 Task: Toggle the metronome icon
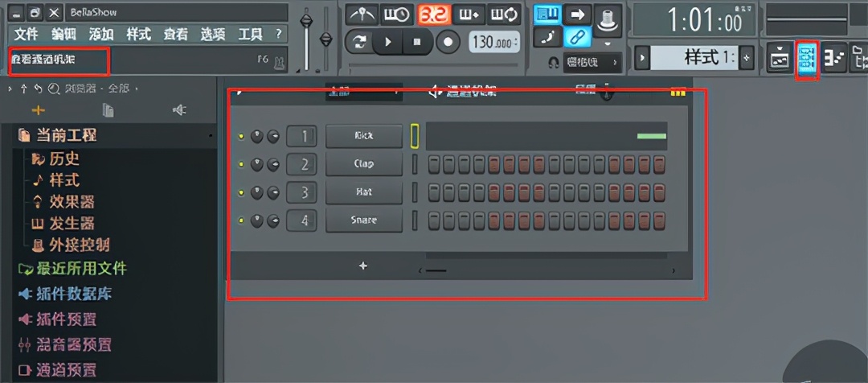point(362,15)
